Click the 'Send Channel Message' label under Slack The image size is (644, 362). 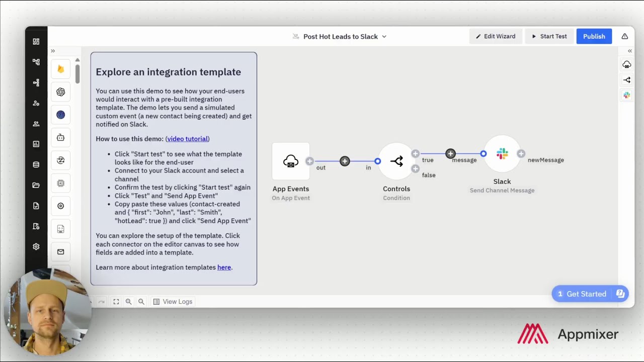(x=502, y=191)
